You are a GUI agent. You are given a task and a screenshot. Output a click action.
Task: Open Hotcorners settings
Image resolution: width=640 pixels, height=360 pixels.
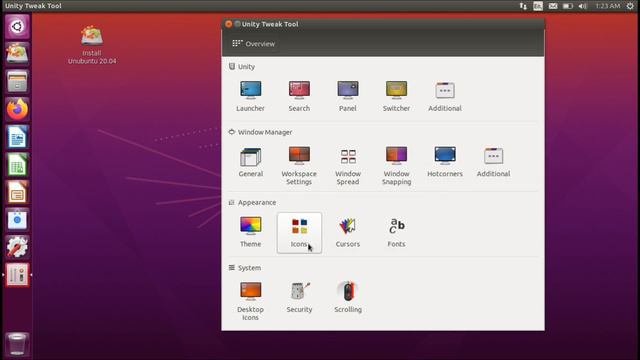point(445,162)
